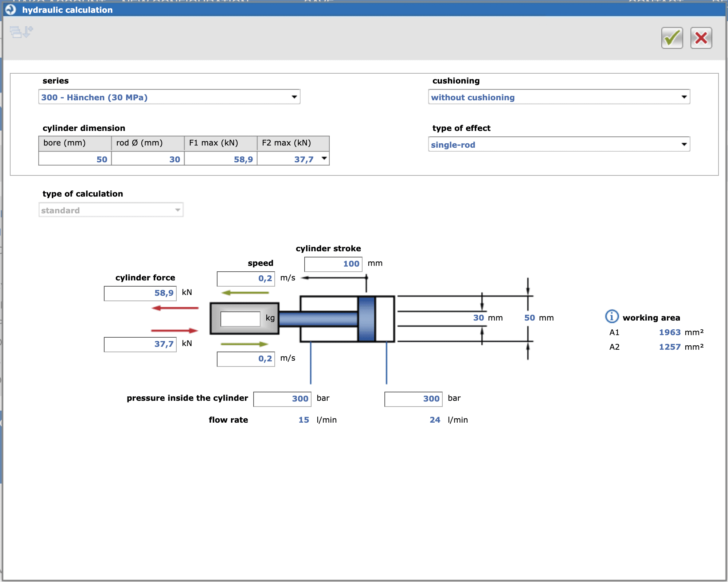Open the cylinder dimension table dropdown arrow

tap(324, 159)
